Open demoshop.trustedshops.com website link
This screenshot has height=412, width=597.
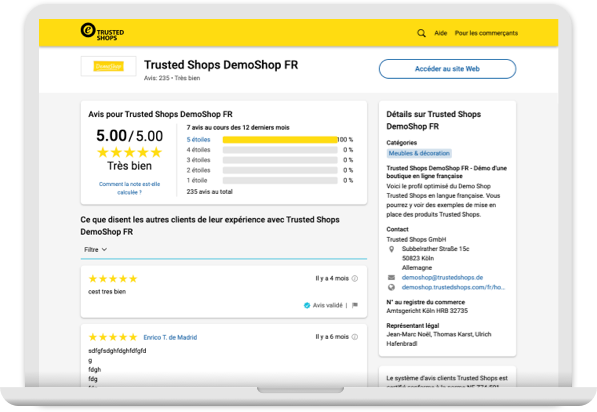coord(453,287)
